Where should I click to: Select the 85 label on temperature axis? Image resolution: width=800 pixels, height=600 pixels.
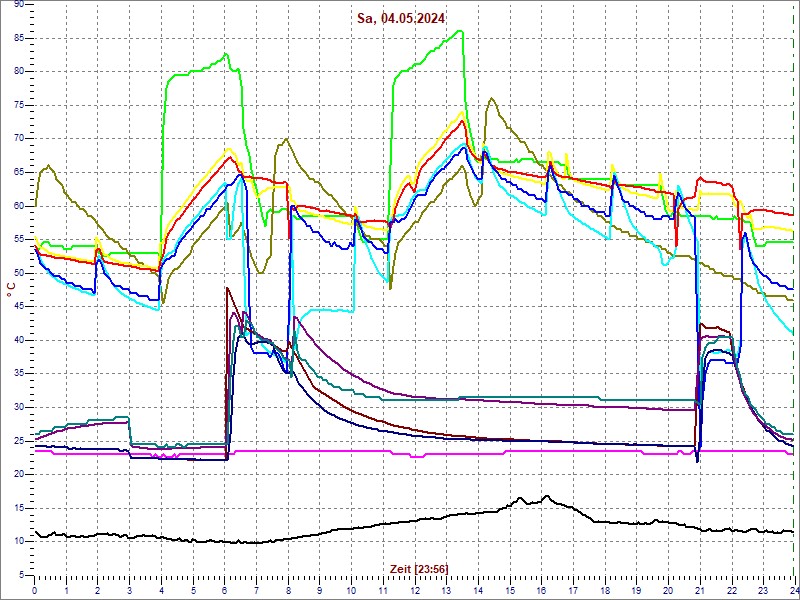pos(19,38)
